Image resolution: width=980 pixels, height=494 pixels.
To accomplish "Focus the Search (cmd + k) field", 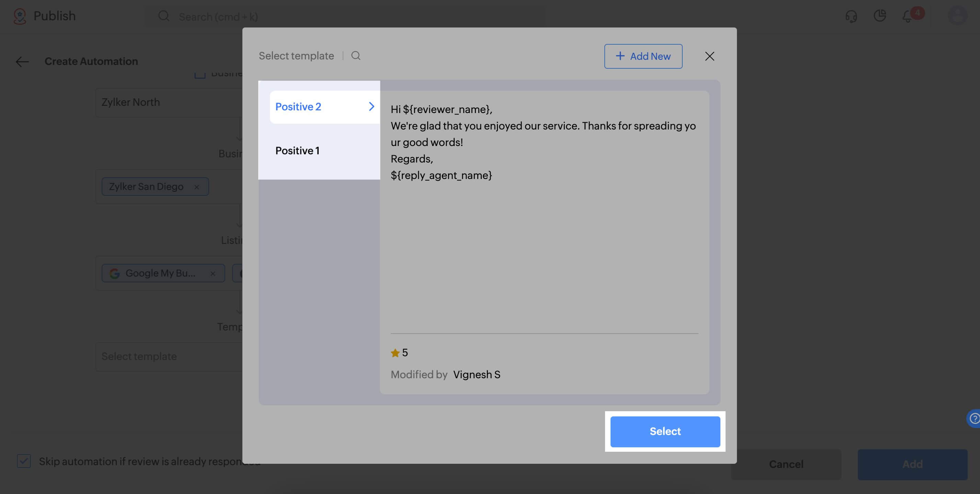I will tap(344, 16).
